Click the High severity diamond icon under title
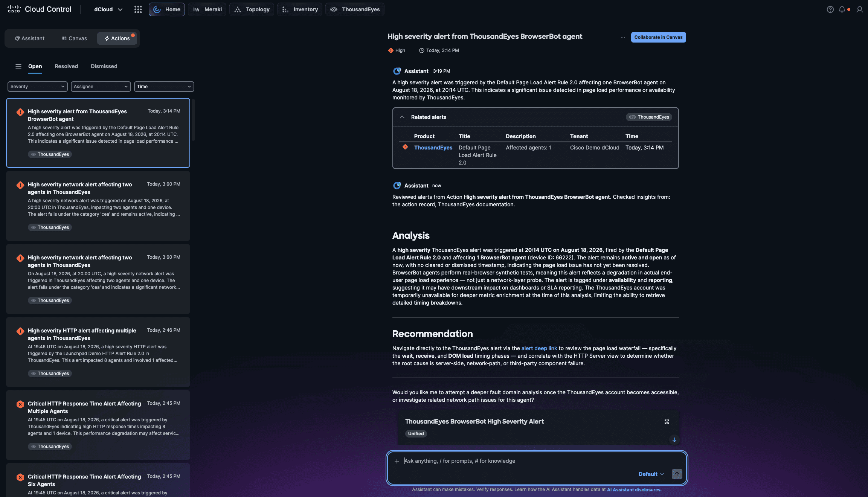The width and height of the screenshot is (868, 497). click(391, 50)
